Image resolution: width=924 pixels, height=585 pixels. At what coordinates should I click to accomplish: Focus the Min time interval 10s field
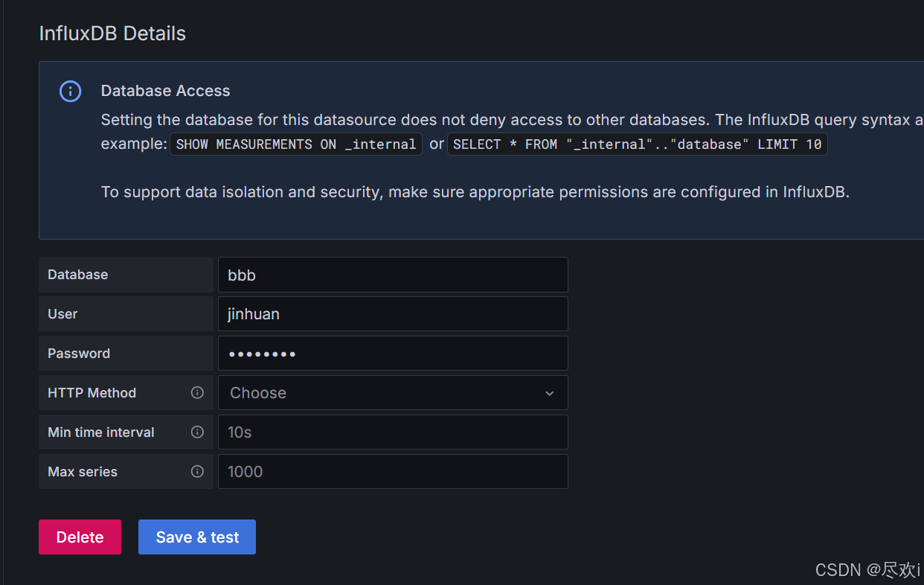tap(393, 432)
